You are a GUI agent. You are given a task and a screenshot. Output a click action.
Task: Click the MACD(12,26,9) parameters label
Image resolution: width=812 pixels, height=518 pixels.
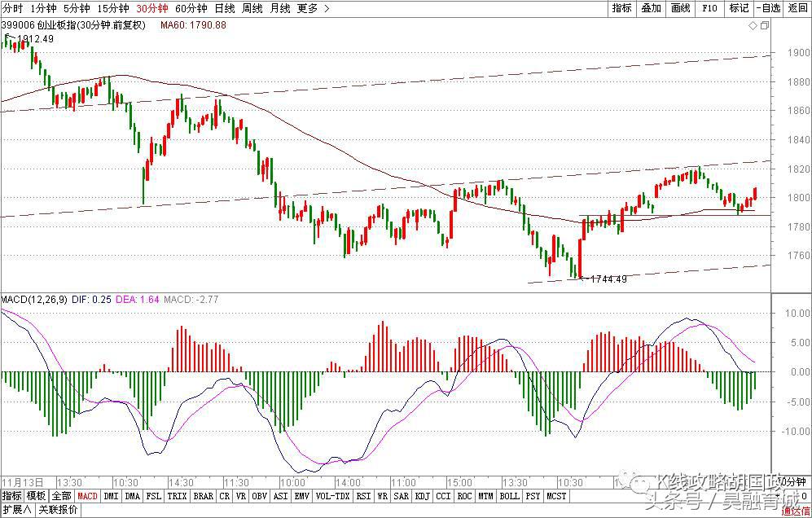pyautogui.click(x=34, y=300)
